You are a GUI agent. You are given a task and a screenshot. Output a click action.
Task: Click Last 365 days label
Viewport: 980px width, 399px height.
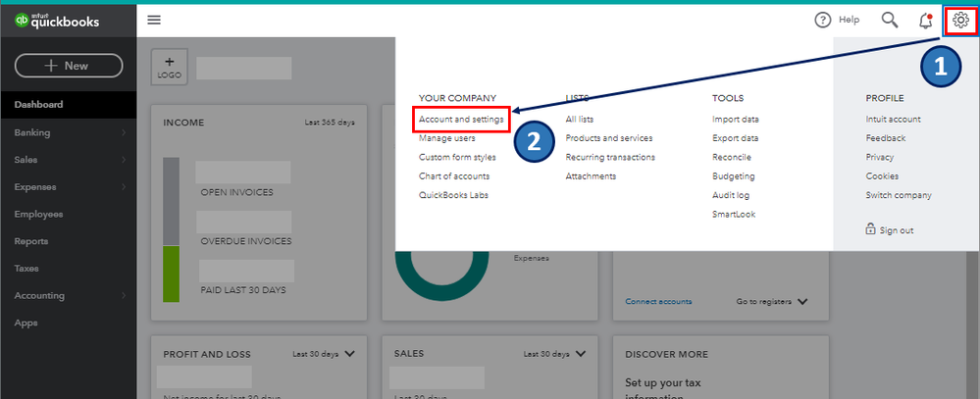(330, 123)
